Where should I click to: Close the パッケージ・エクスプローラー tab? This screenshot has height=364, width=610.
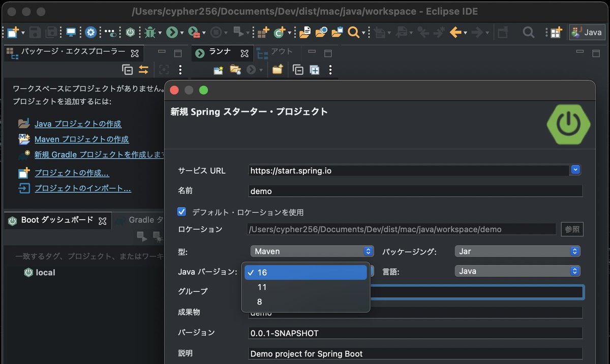point(135,53)
